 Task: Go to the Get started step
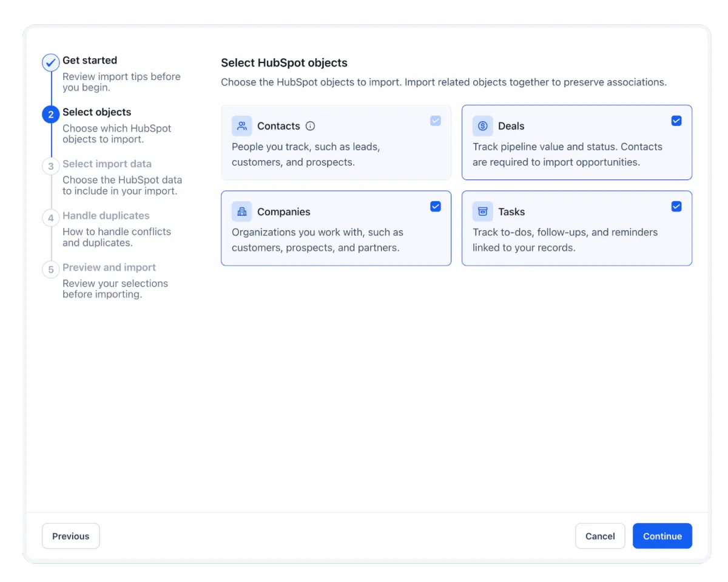pos(90,60)
